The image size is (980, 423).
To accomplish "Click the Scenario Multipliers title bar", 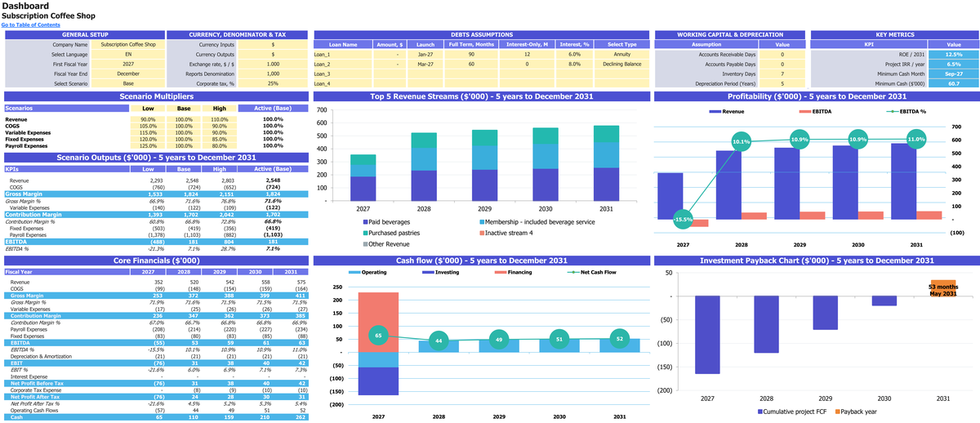I will tap(156, 96).
